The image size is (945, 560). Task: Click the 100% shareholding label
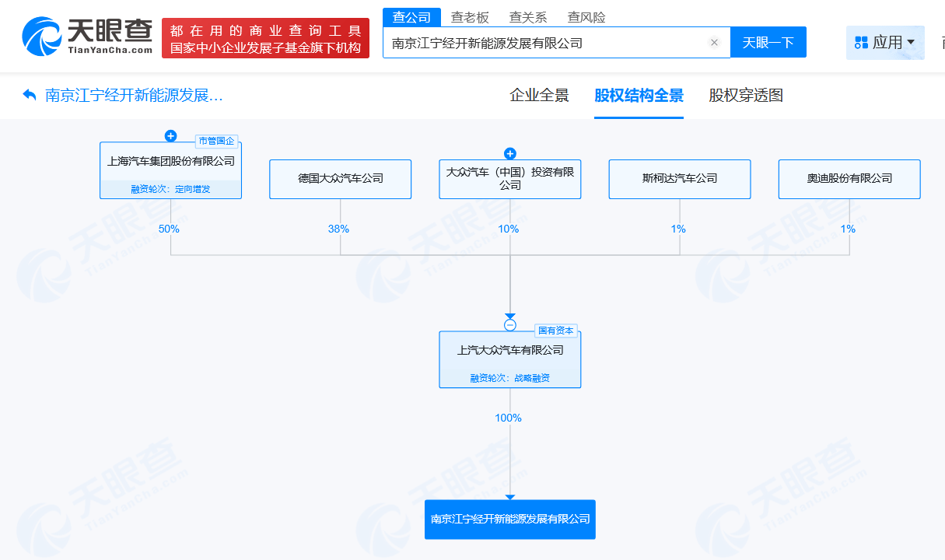coord(509,418)
